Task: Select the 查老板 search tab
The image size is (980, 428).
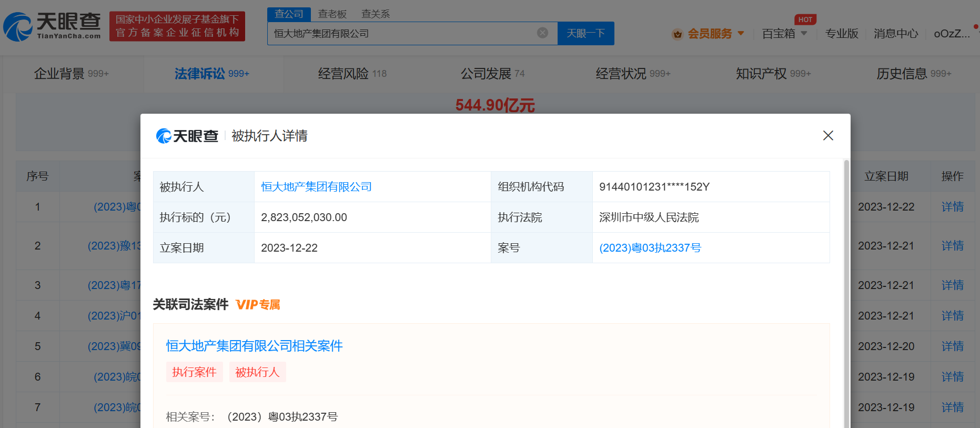Action: [332, 14]
